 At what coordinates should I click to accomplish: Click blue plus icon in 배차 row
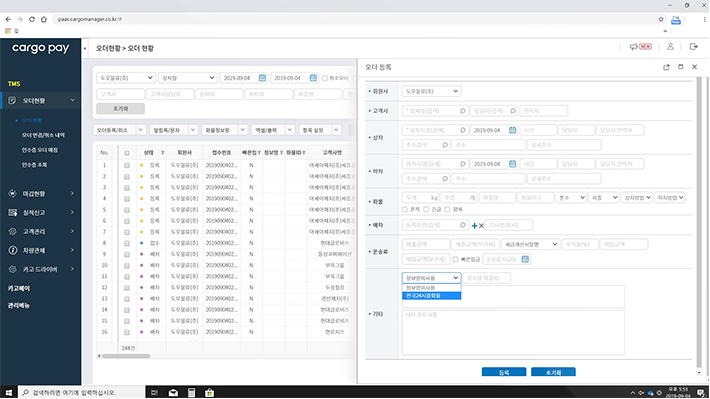point(474,226)
